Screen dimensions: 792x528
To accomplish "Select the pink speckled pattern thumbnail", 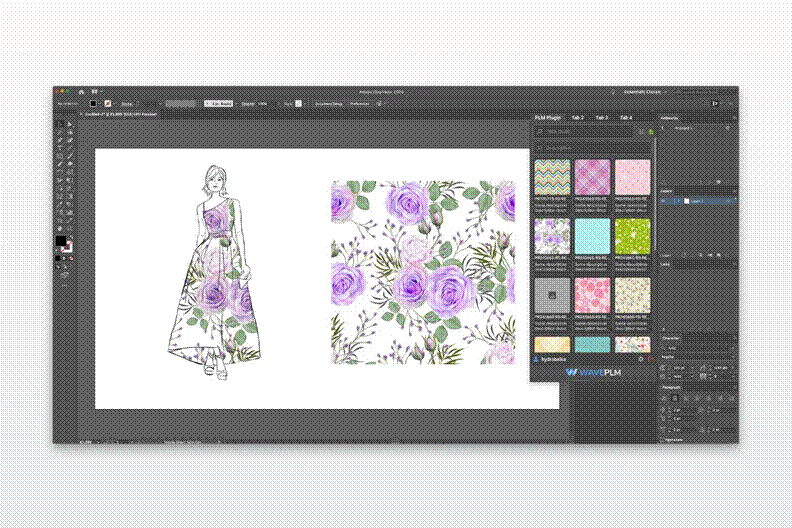I will 632,177.
